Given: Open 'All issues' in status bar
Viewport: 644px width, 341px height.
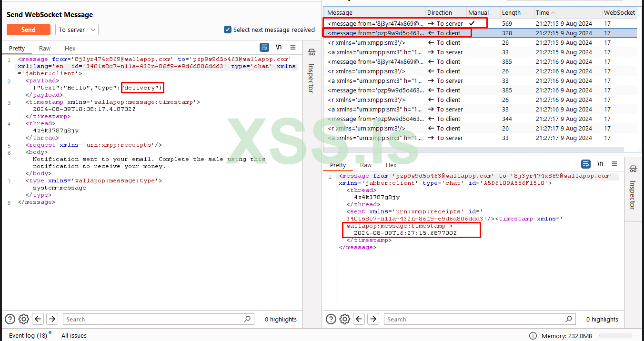Looking at the screenshot, I should point(74,335).
